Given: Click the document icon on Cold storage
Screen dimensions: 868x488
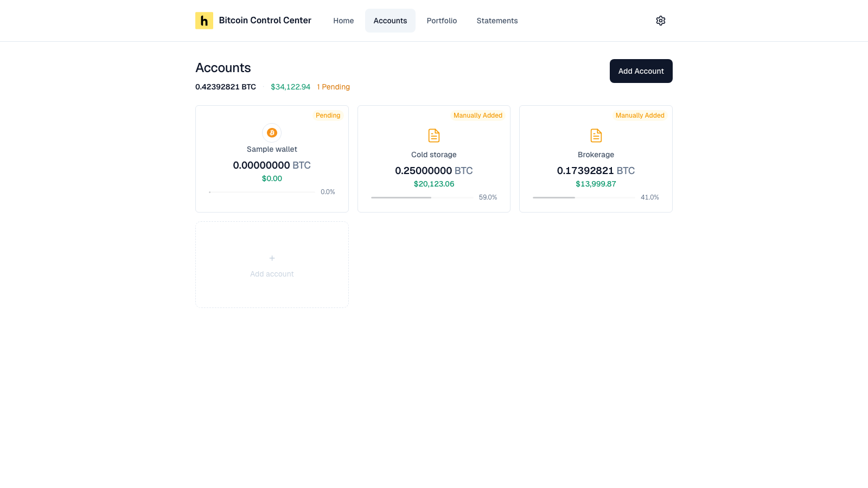Looking at the screenshot, I should click(434, 136).
